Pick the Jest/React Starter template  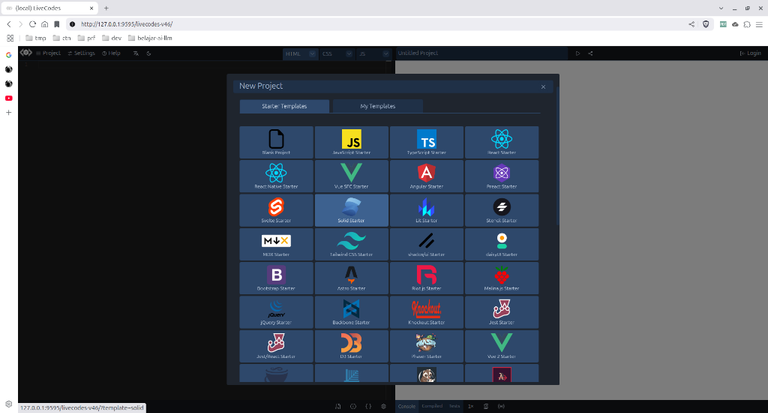pos(276,346)
